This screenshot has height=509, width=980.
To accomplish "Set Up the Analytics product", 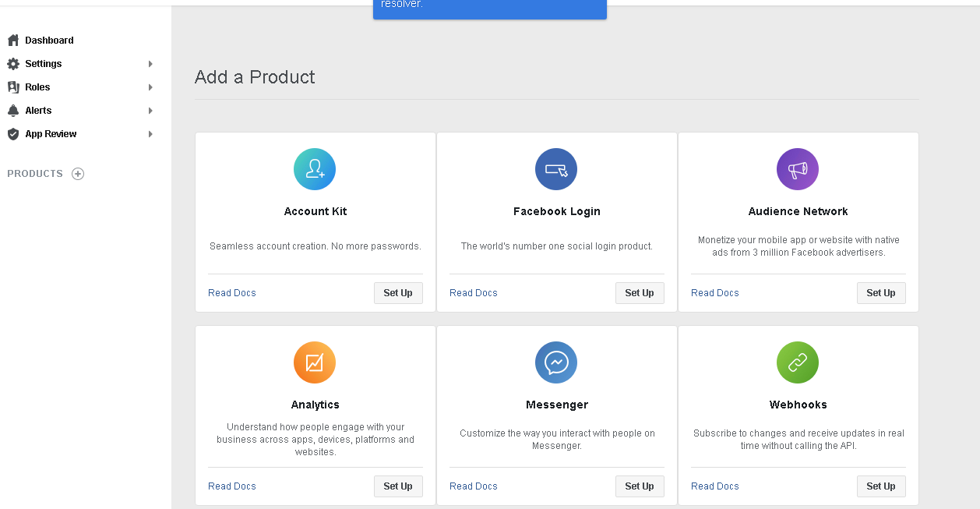I will point(397,486).
